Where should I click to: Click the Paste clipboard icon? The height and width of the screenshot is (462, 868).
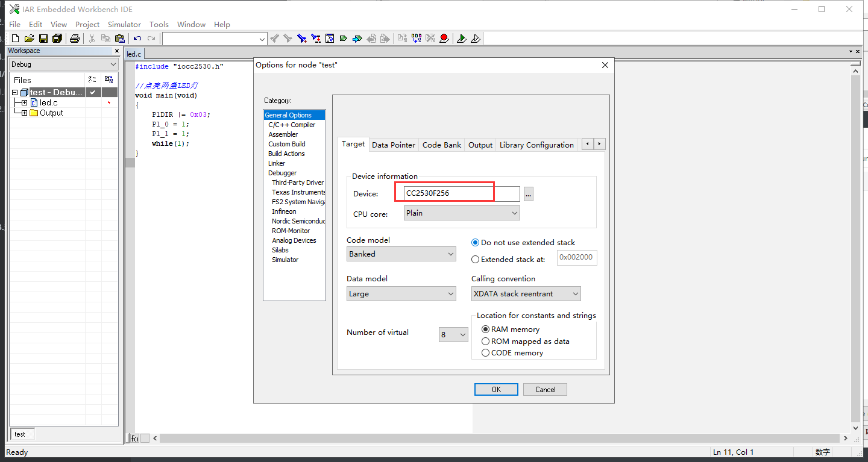pyautogui.click(x=119, y=39)
